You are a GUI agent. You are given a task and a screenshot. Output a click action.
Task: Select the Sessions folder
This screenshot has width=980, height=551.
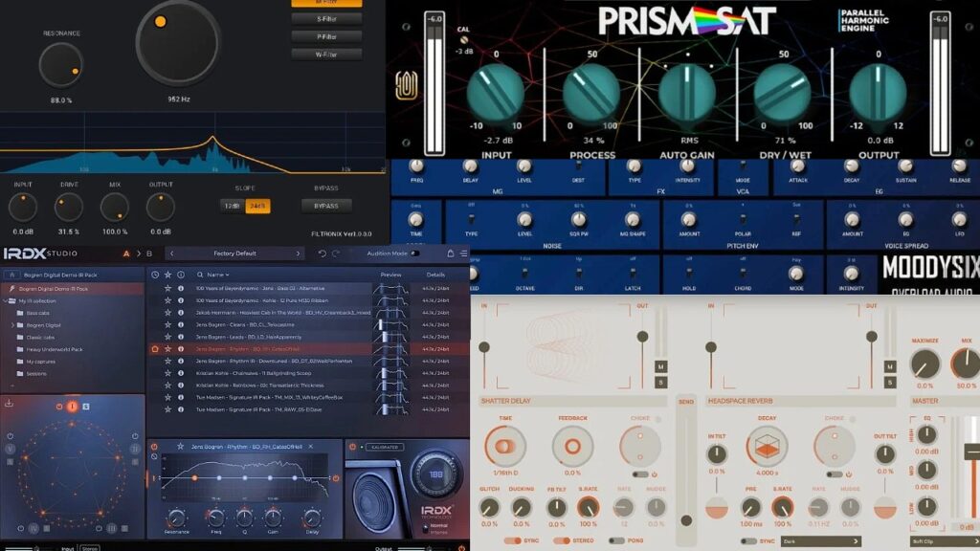coord(36,374)
